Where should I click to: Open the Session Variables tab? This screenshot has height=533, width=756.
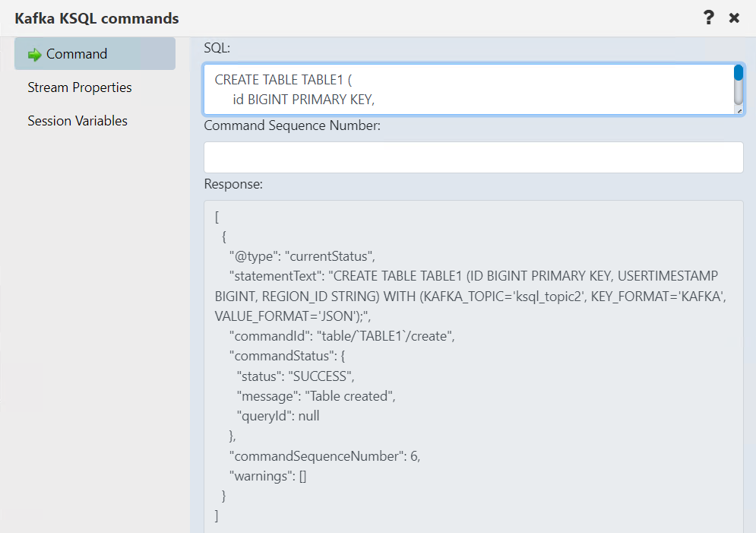[x=77, y=121]
